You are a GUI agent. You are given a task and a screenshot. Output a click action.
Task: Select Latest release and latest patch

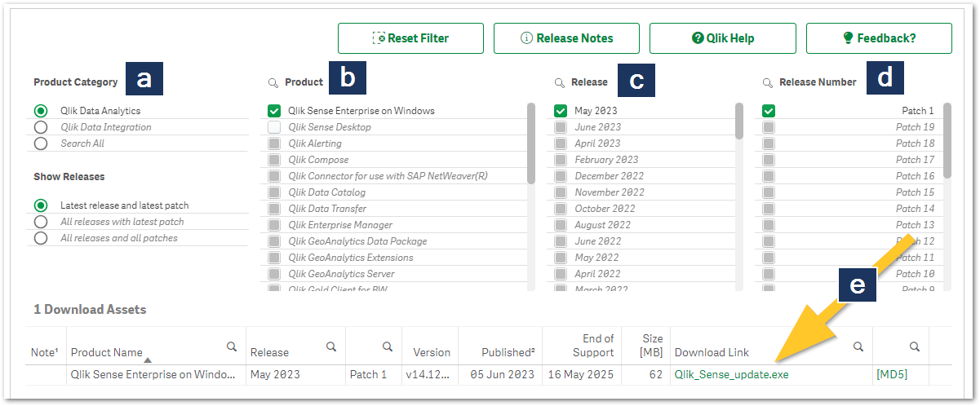coord(41,205)
